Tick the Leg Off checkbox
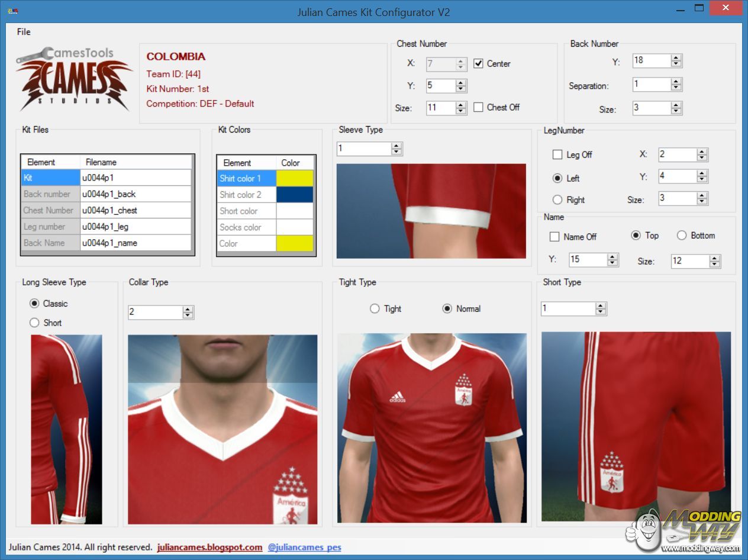748x560 pixels. (x=557, y=155)
